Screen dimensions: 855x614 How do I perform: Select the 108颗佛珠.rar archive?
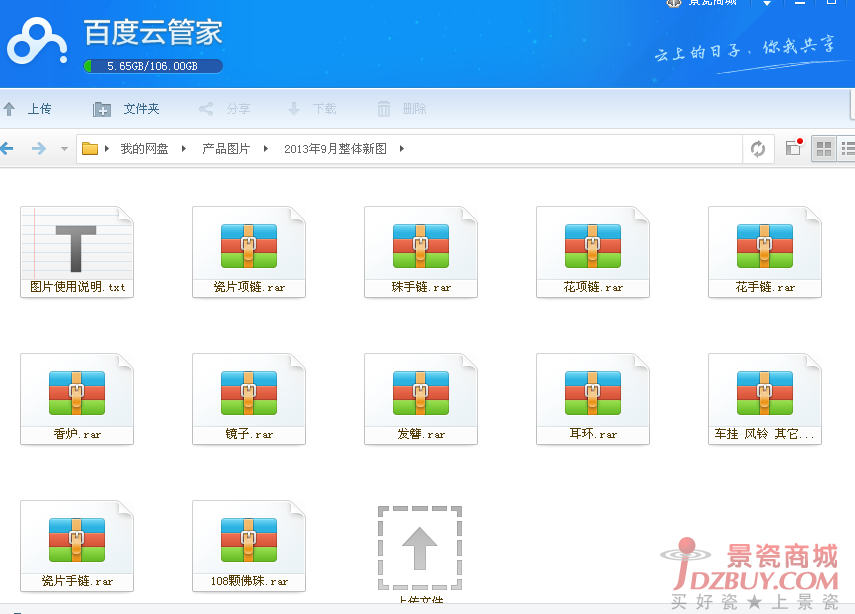[249, 544]
